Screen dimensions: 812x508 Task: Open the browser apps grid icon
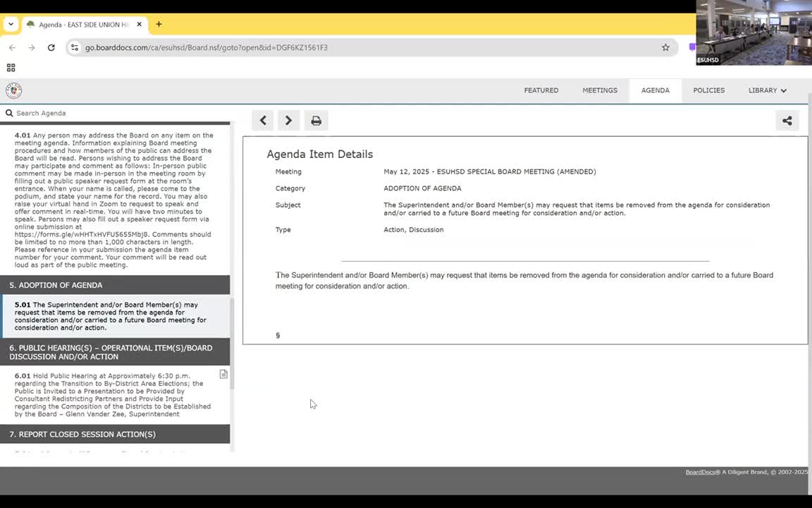pos(11,68)
